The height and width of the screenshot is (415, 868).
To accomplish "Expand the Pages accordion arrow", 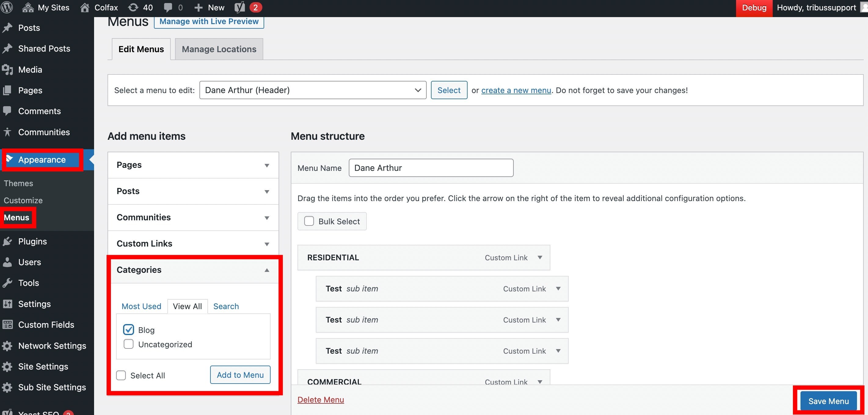I will (267, 165).
